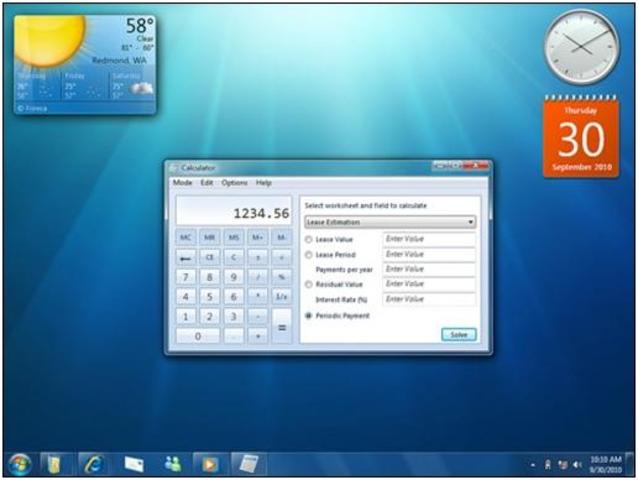This screenshot has width=638, height=480.
Task: Click the number 9 key
Action: pyautogui.click(x=234, y=277)
